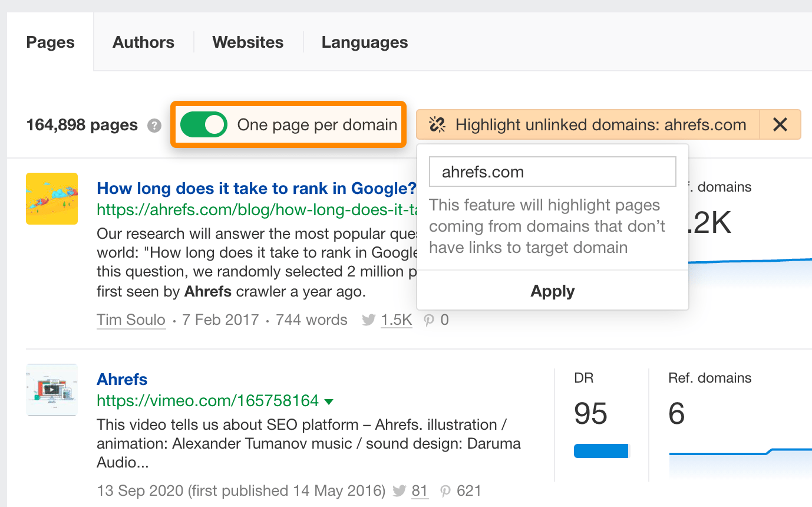
Task: Select the Pages tab
Action: coord(51,42)
